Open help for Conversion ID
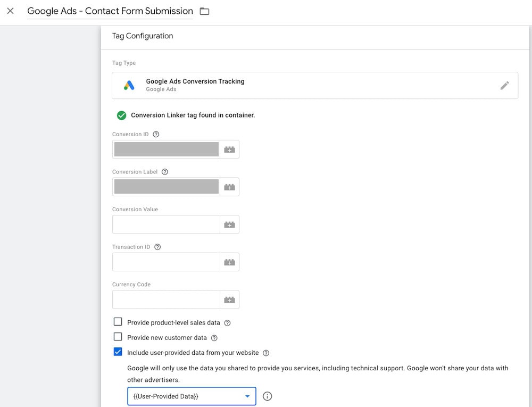 156,134
